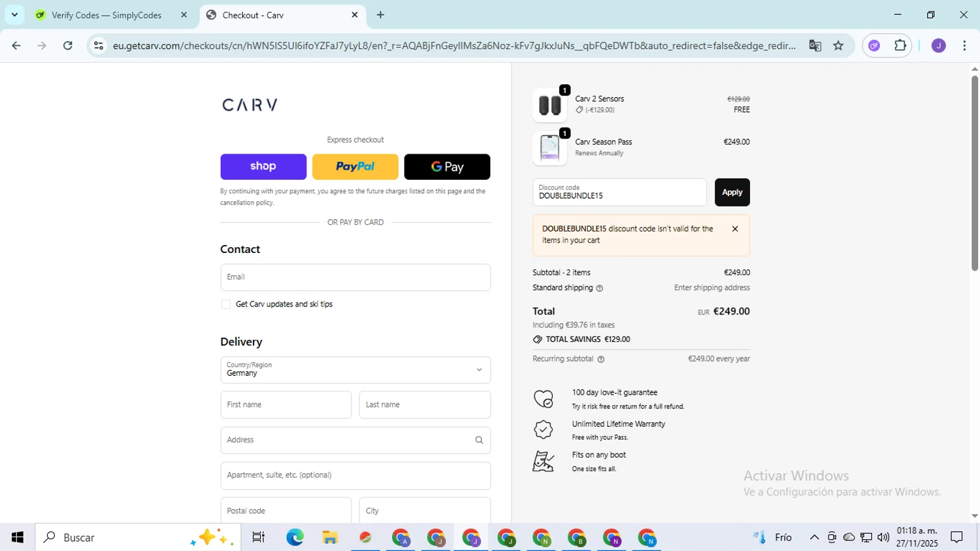Viewport: 980px width, 551px height.
Task: Open File Explorer from taskbar
Action: tap(330, 537)
